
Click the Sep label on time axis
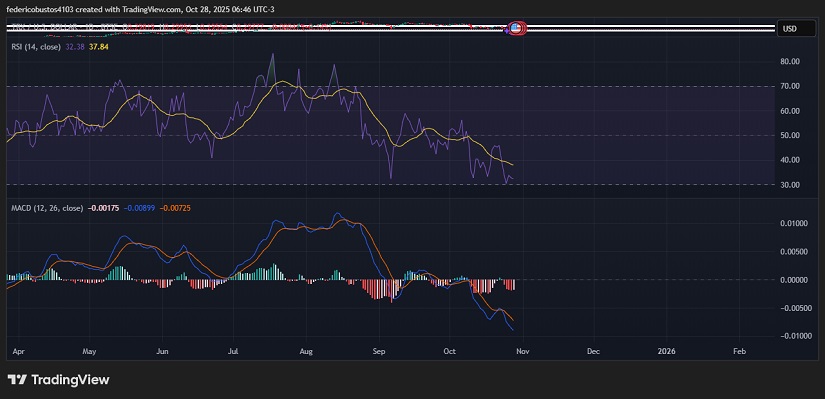pos(379,351)
